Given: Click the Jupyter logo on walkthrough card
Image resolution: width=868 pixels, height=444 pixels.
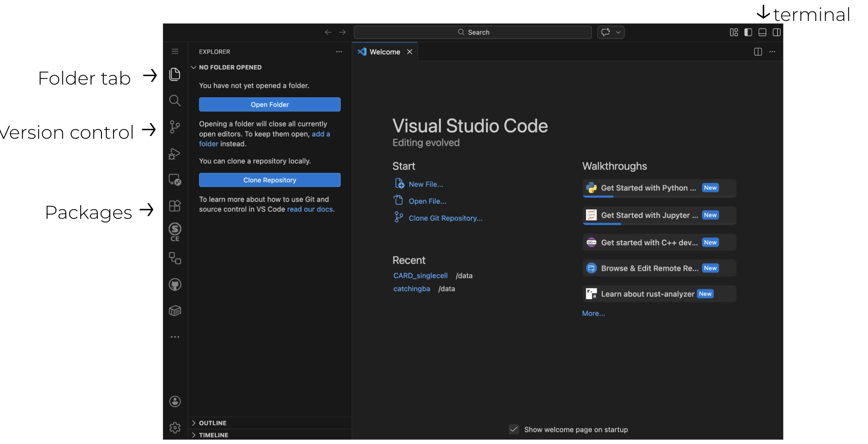Looking at the screenshot, I should [591, 215].
